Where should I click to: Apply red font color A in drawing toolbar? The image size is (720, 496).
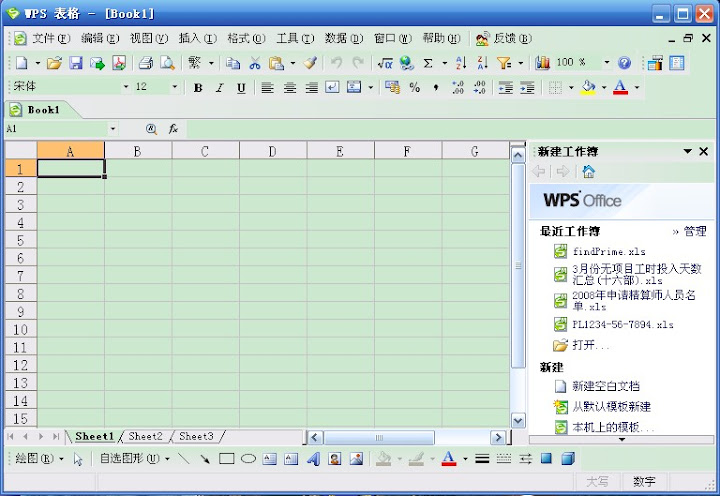coord(449,458)
